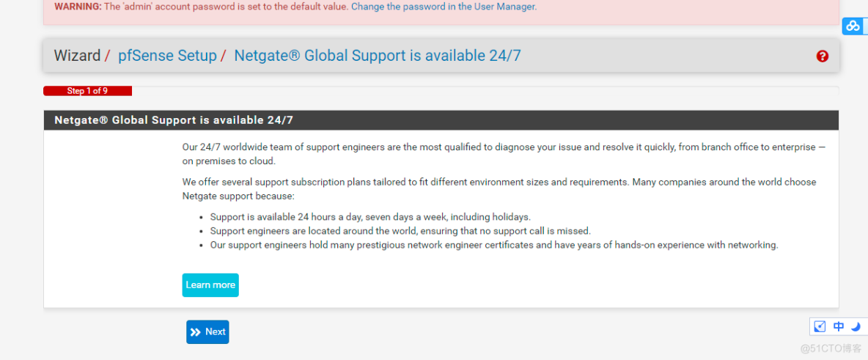Click the floating toolbar resize arrow icon

tap(820, 327)
